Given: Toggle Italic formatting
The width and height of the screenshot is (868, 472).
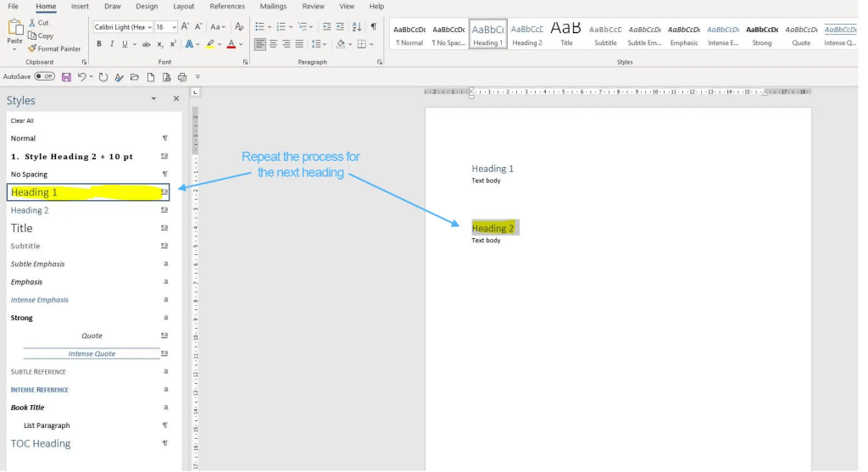Looking at the screenshot, I should 112,44.
